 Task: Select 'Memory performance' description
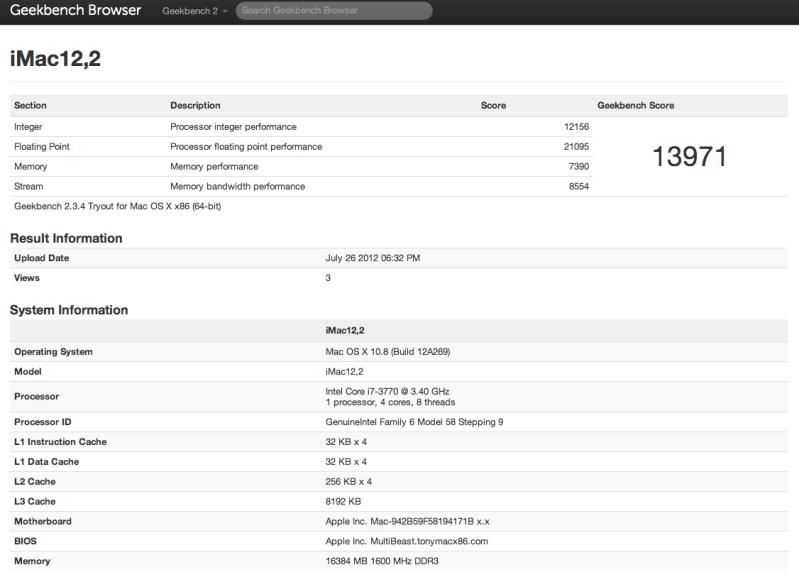tap(214, 167)
